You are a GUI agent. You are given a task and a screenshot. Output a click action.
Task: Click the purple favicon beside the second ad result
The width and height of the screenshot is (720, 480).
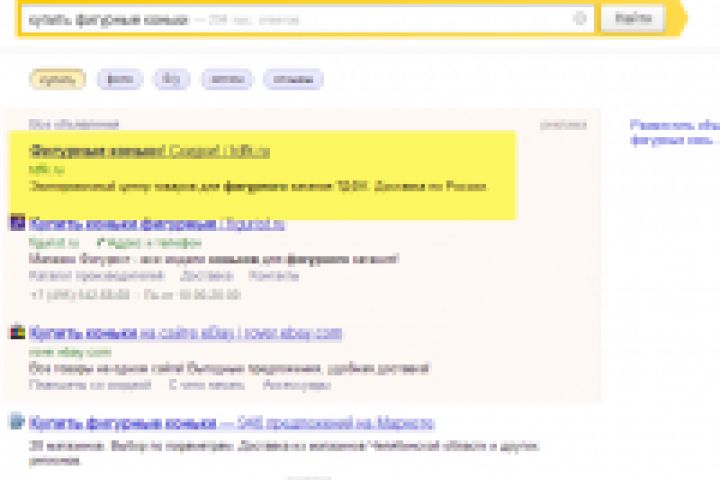pyautogui.click(x=17, y=222)
